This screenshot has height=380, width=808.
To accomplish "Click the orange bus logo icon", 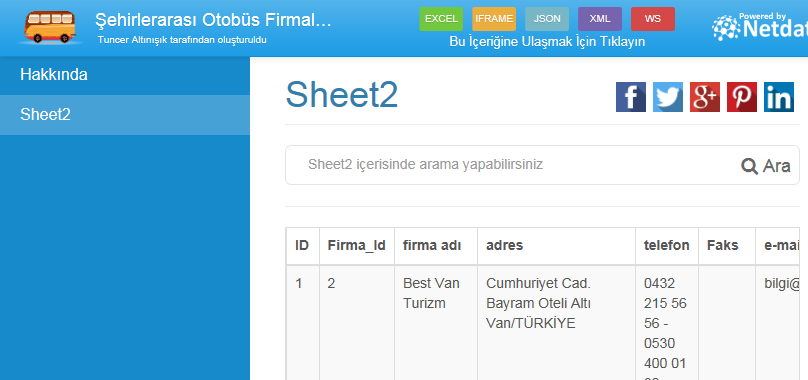I will [x=50, y=27].
